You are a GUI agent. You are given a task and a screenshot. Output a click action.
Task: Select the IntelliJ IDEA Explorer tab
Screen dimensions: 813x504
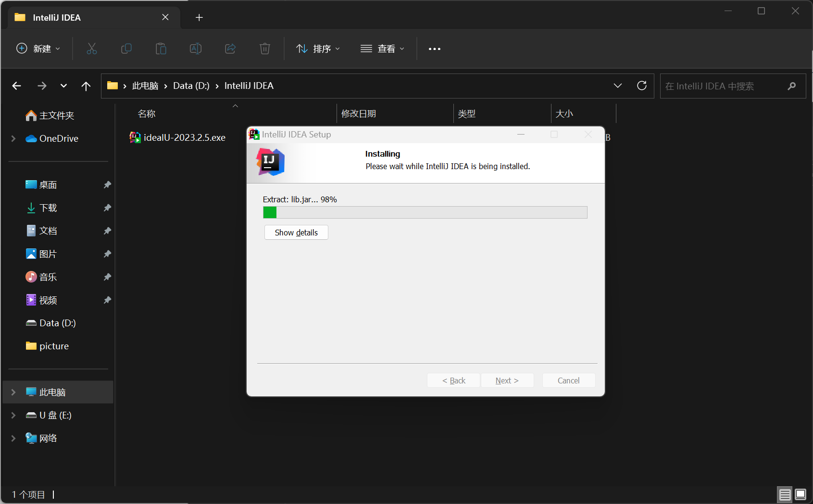pyautogui.click(x=94, y=17)
